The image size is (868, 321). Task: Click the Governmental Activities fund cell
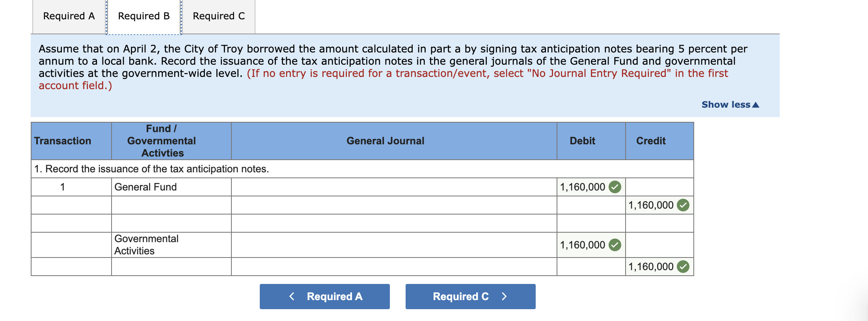point(171,245)
